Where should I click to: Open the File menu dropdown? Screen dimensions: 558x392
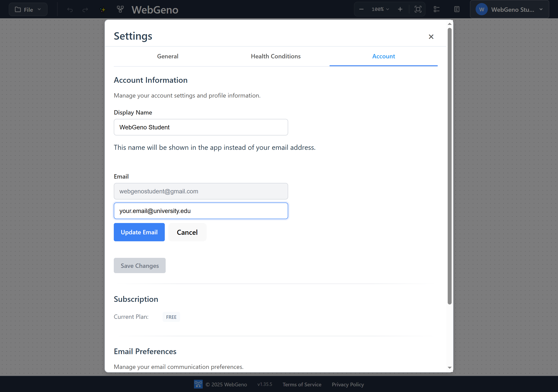tap(28, 9)
